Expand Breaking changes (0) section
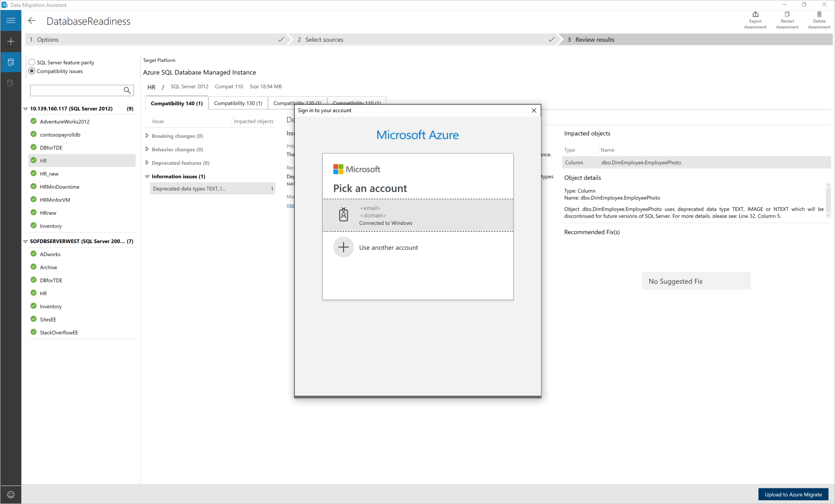Image resolution: width=835 pixels, height=504 pixels. point(147,136)
